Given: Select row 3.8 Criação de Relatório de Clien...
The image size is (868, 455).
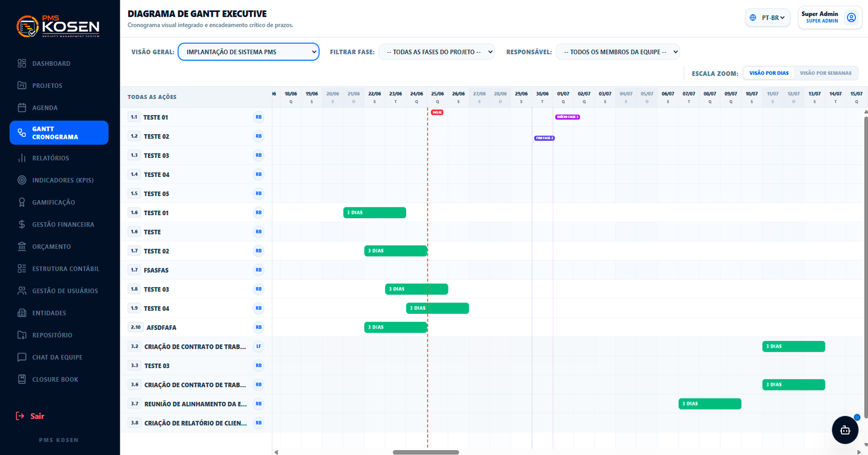Looking at the screenshot, I should click(x=196, y=423).
